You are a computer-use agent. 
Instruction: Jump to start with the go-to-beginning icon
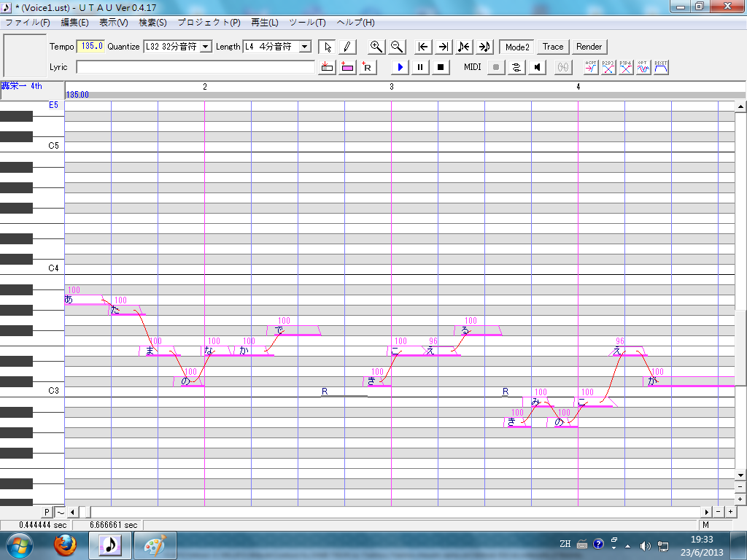(423, 47)
